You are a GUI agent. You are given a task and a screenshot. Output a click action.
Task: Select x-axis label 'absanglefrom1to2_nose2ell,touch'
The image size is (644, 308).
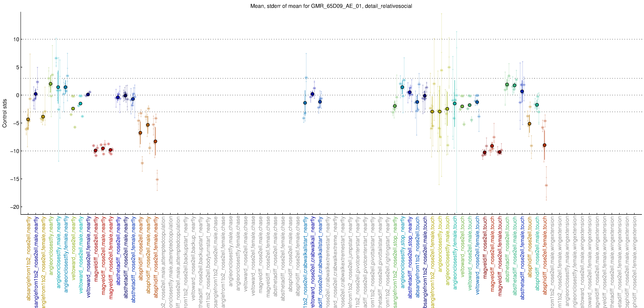click(x=418, y=257)
